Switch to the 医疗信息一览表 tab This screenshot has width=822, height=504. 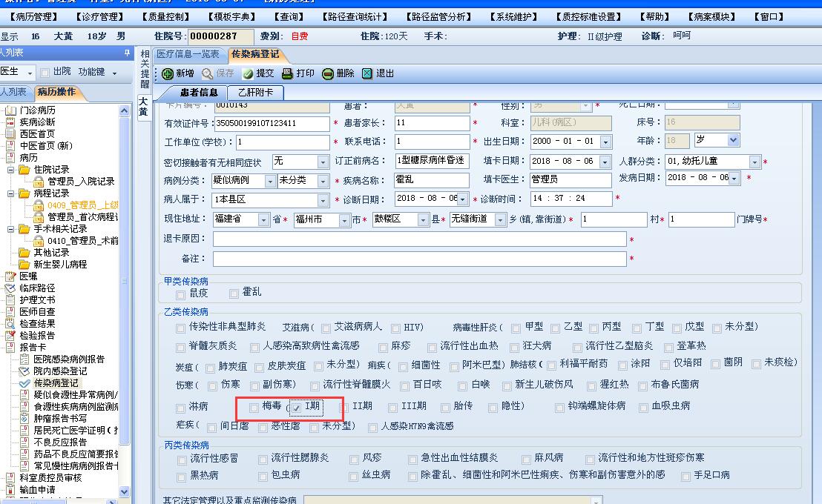tap(188, 54)
